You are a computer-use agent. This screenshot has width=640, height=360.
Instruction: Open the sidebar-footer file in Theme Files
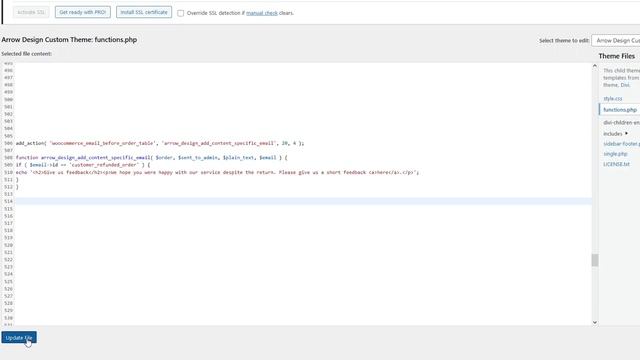pos(621,144)
